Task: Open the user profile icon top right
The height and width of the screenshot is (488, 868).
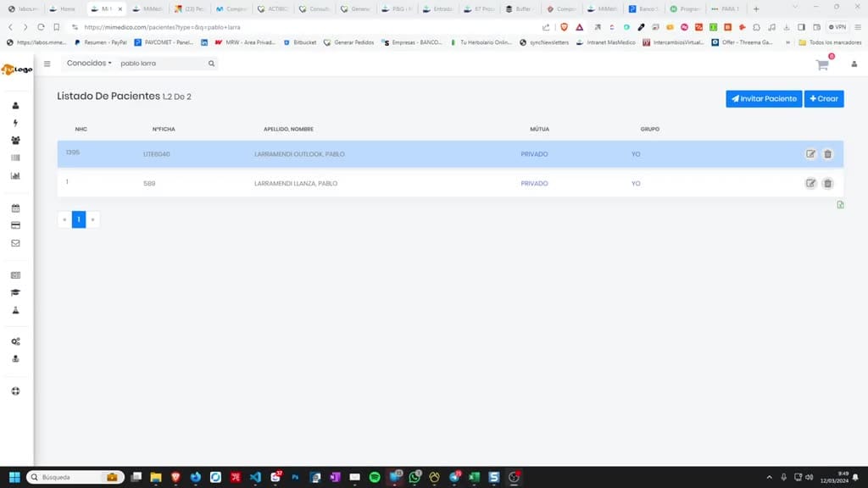Action: click(854, 64)
